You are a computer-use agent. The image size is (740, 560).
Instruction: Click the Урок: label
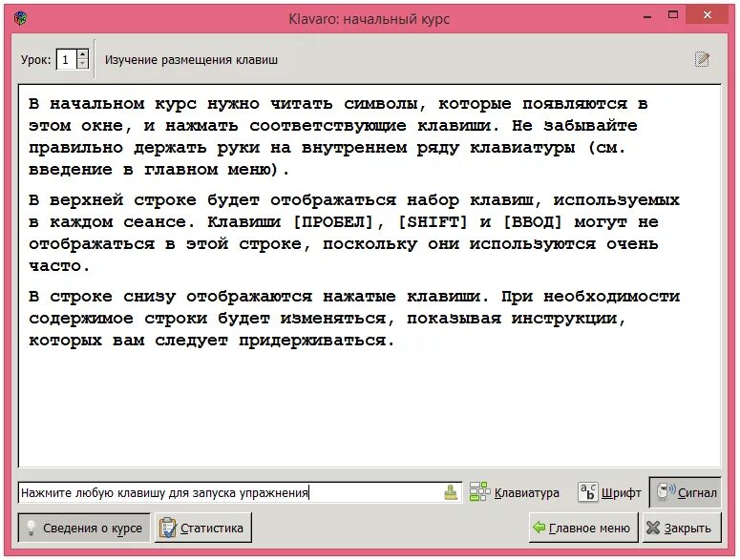click(35, 60)
